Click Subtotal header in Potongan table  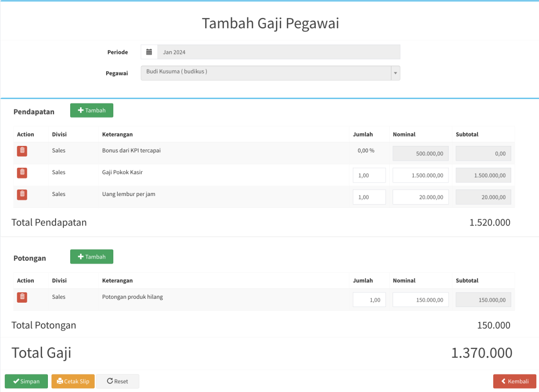tap(467, 280)
